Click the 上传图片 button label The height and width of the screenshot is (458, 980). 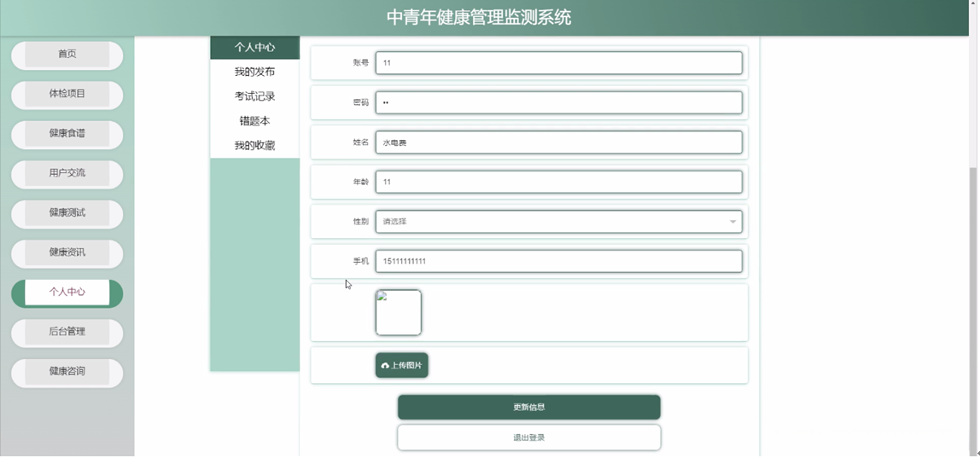pyautogui.click(x=406, y=366)
